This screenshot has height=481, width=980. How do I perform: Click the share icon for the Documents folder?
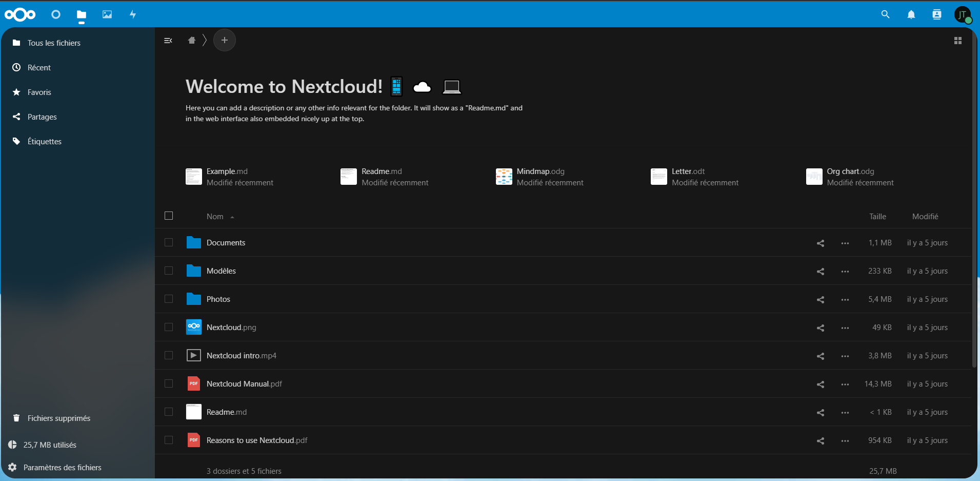(x=820, y=243)
